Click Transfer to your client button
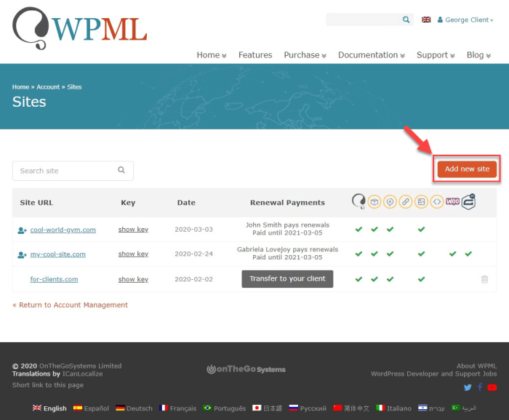509x420 pixels. click(287, 279)
